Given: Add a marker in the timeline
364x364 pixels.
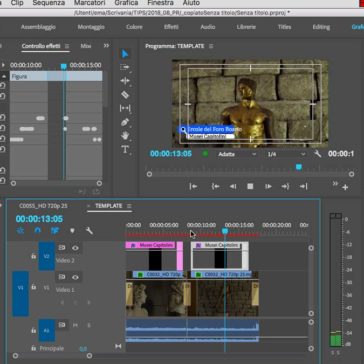Looking at the screenshot, I should click(72, 230).
